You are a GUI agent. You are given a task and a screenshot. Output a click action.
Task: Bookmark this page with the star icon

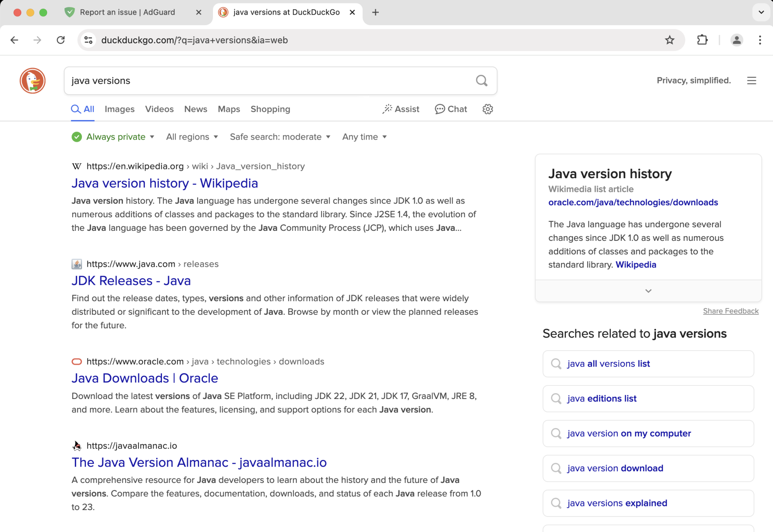670,40
